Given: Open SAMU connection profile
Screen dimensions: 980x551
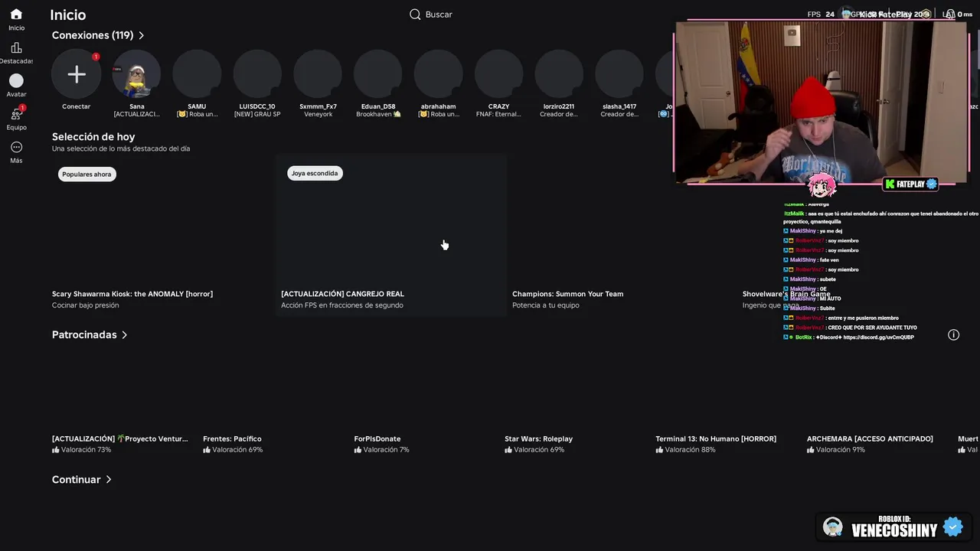Looking at the screenshot, I should pyautogui.click(x=197, y=74).
